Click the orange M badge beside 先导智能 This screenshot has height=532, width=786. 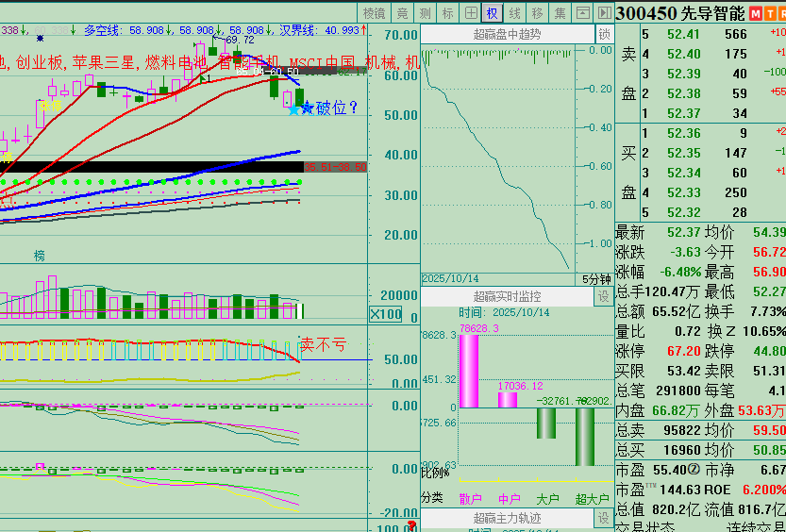(758, 13)
